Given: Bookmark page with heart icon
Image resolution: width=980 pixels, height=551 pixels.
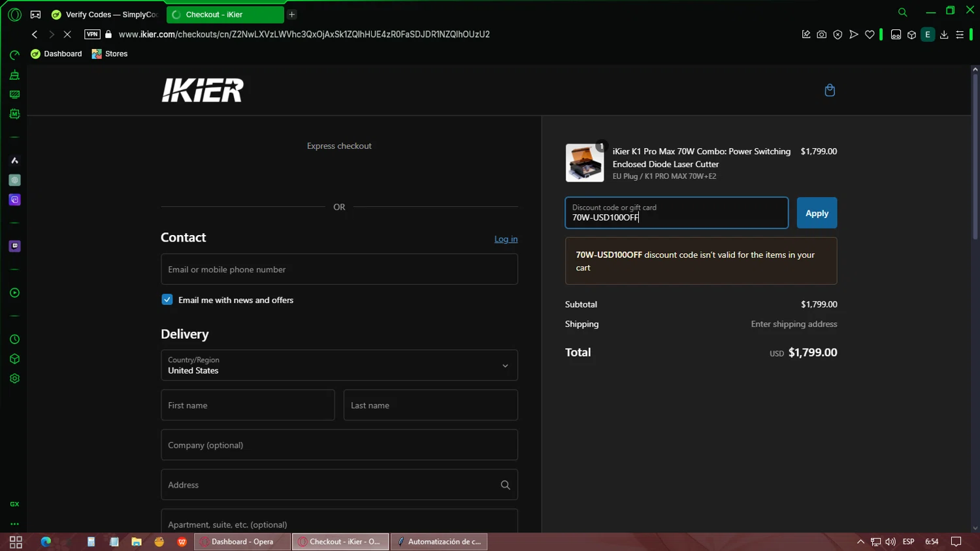Looking at the screenshot, I should tap(870, 35).
